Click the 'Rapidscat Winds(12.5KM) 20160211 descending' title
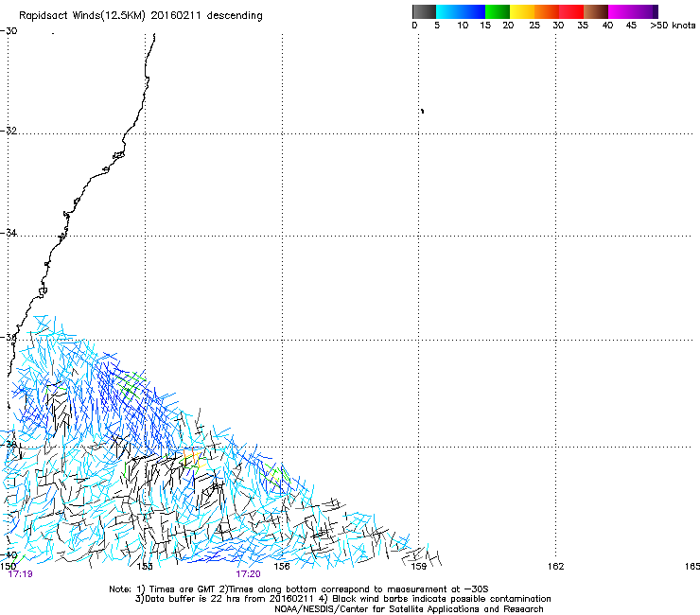The height and width of the screenshot is (615, 700). [141, 15]
